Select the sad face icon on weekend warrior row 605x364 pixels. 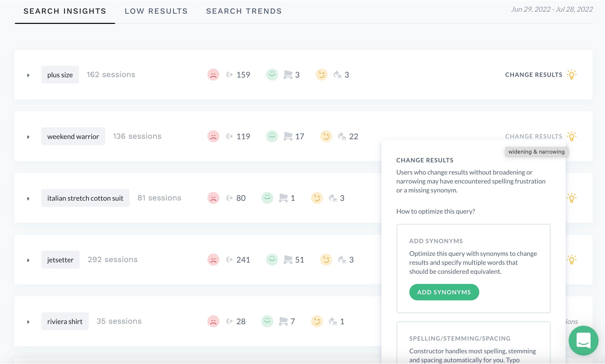tap(213, 136)
